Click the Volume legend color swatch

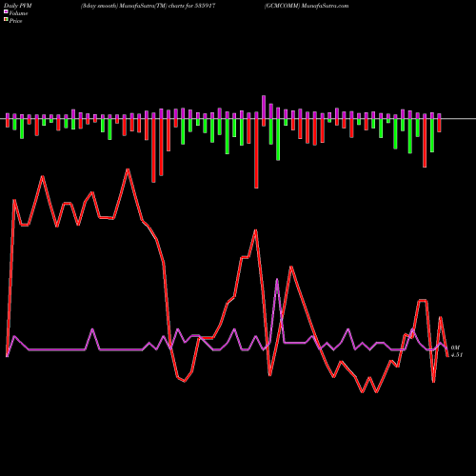(x=6, y=12)
